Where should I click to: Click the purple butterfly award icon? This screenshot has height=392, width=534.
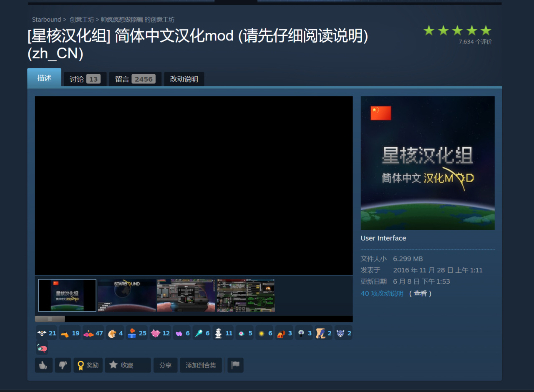tap(179, 333)
